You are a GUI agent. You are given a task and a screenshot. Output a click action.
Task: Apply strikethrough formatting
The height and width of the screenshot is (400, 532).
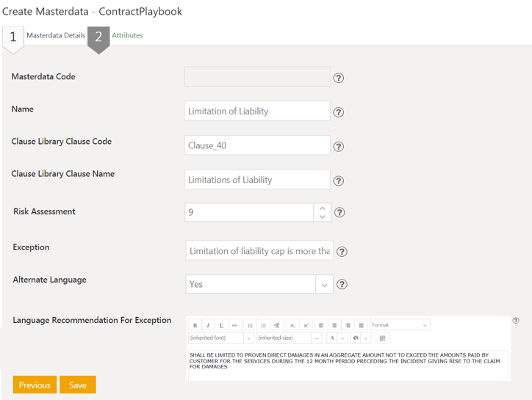tap(234, 325)
